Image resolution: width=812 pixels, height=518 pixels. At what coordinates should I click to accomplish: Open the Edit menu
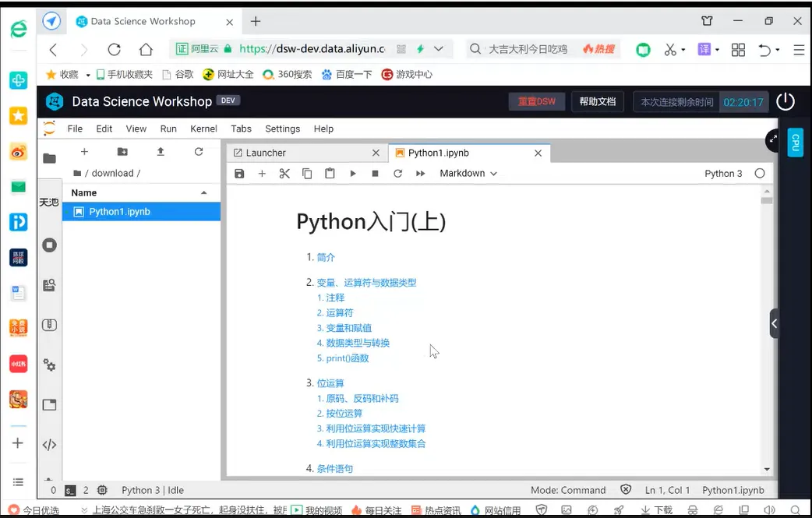(x=104, y=129)
